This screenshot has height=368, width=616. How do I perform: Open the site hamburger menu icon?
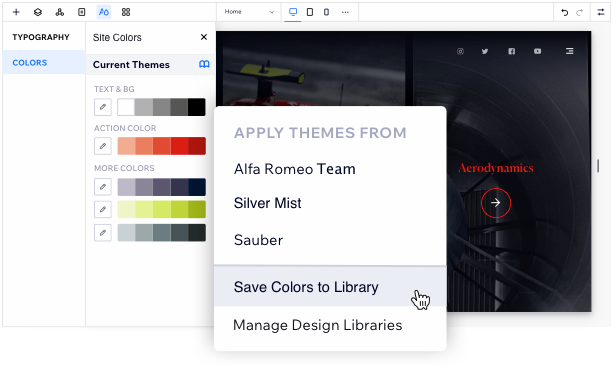(x=570, y=51)
